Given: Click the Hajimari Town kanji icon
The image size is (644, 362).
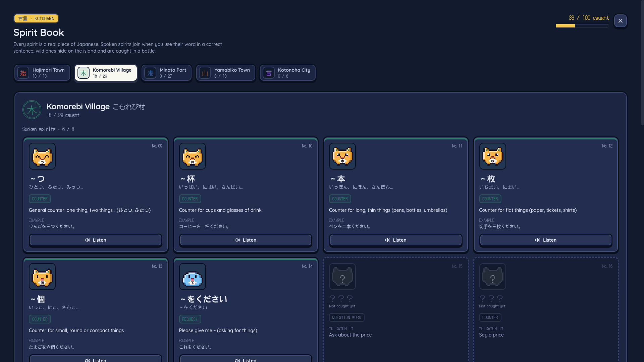Looking at the screenshot, I should click(23, 73).
